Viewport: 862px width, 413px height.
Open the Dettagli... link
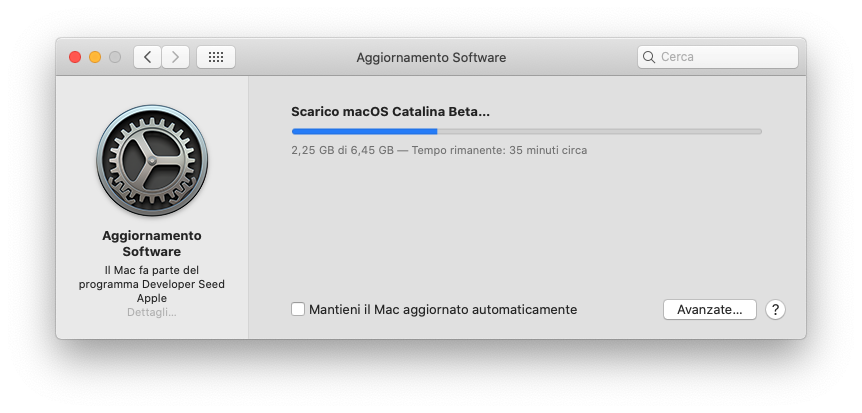(x=152, y=312)
